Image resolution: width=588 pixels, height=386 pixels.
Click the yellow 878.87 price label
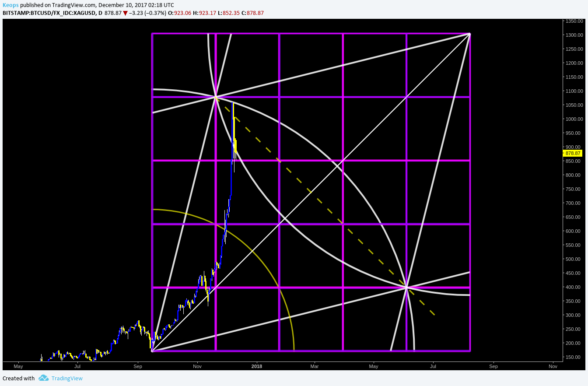click(x=573, y=153)
